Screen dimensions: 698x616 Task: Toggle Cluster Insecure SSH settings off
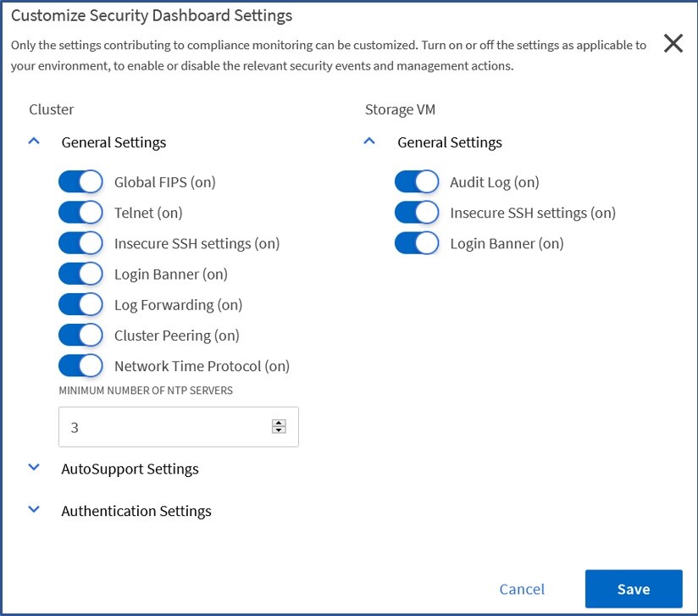80,243
